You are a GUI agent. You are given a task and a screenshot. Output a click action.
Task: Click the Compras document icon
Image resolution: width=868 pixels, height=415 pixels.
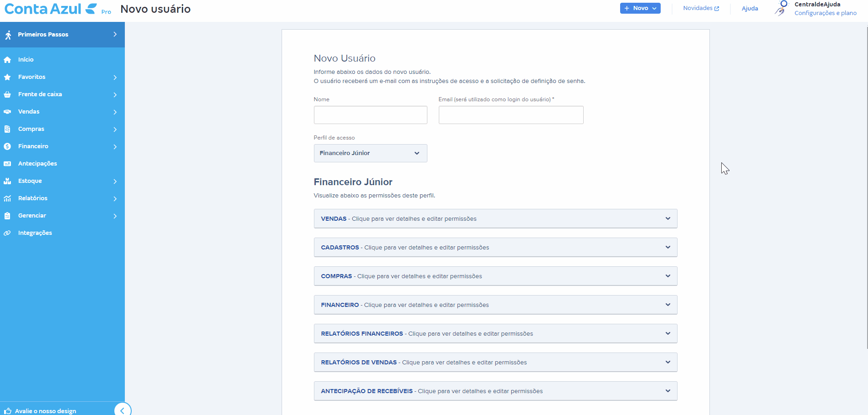tap(7, 129)
